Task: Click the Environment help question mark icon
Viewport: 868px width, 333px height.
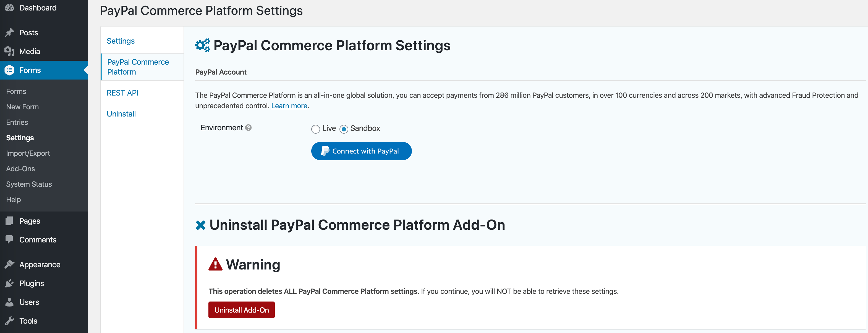Action: coord(248,128)
